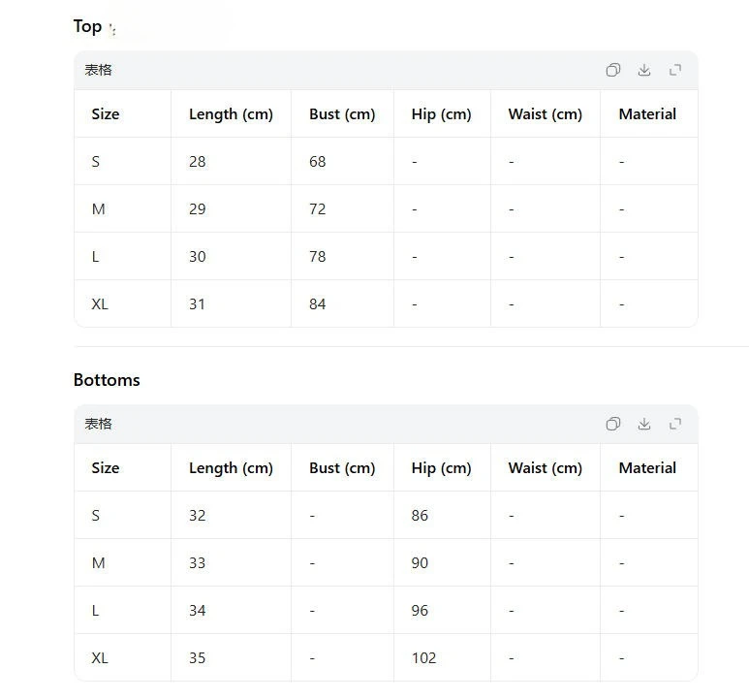Expand the Top table to fullscreen
Viewport: 749px width, 700px height.
(x=675, y=70)
